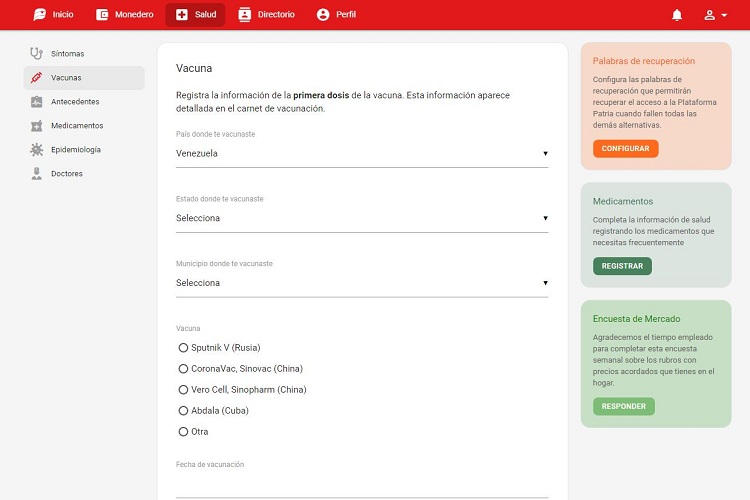Open Municipio donde te vacunaste dropdown
This screenshot has height=500, width=750.
(x=361, y=283)
